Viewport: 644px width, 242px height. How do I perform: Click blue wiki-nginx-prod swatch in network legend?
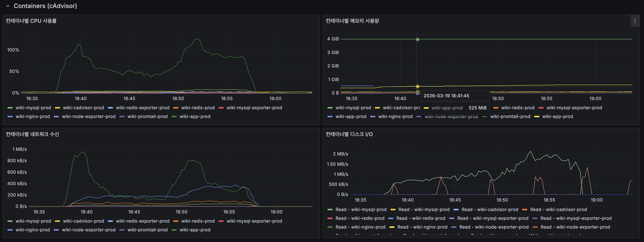pyautogui.click(x=10, y=230)
